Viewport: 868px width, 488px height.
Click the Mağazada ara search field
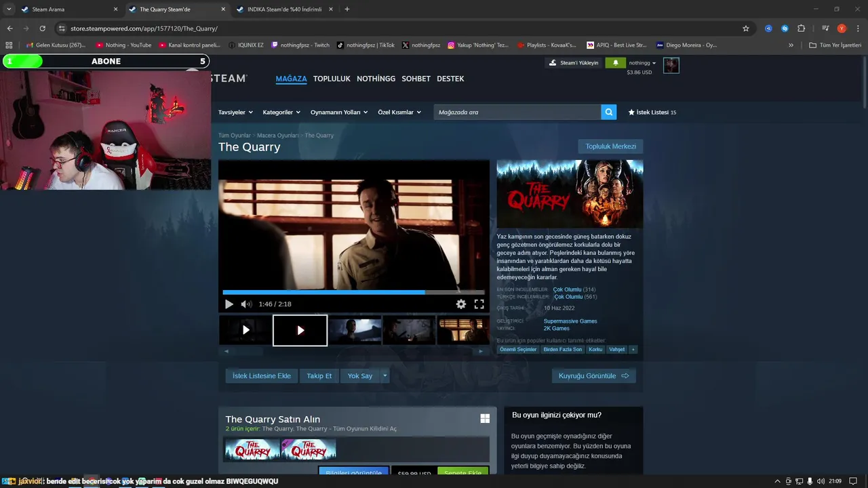coord(517,112)
